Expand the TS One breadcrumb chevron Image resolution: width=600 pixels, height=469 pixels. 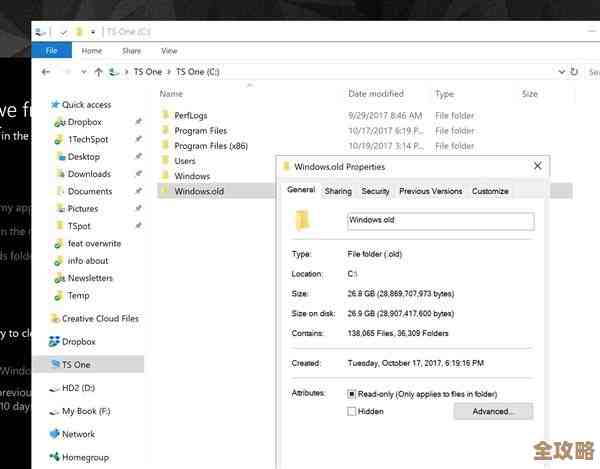click(169, 72)
